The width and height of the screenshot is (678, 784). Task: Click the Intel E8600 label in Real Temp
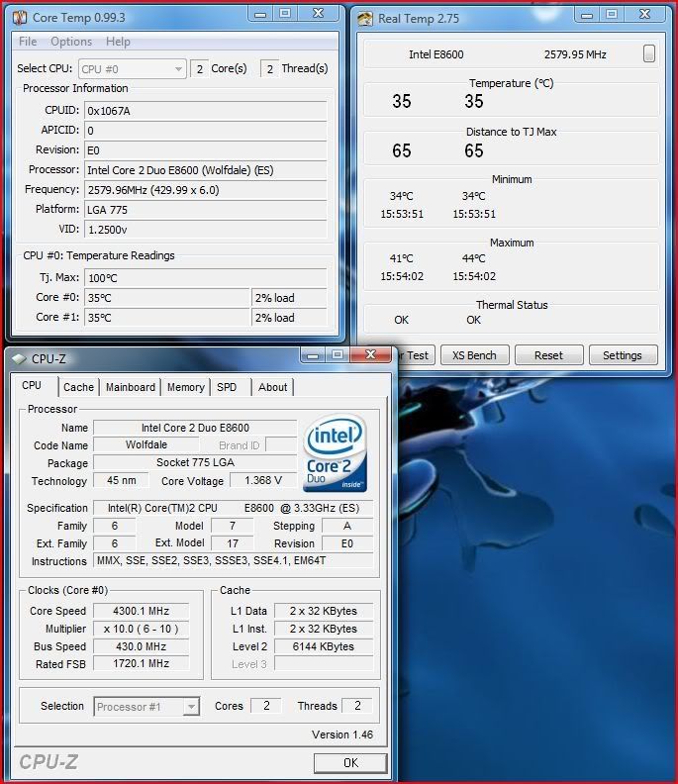436,54
